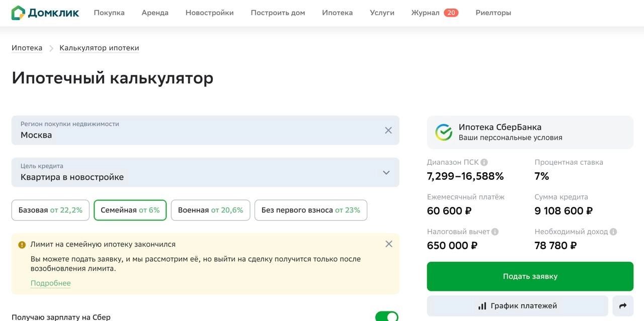
Task: Open the Ипотека menu item
Action: 337,13
